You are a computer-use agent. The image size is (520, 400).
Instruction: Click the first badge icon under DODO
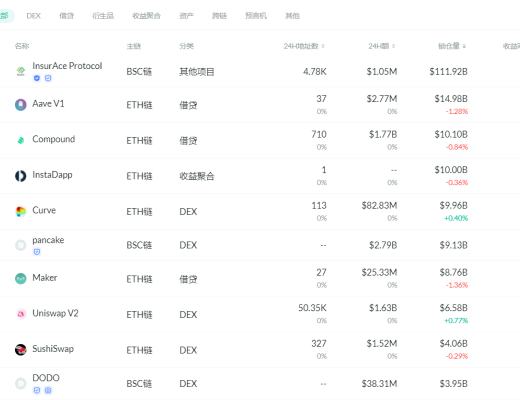coord(37,390)
